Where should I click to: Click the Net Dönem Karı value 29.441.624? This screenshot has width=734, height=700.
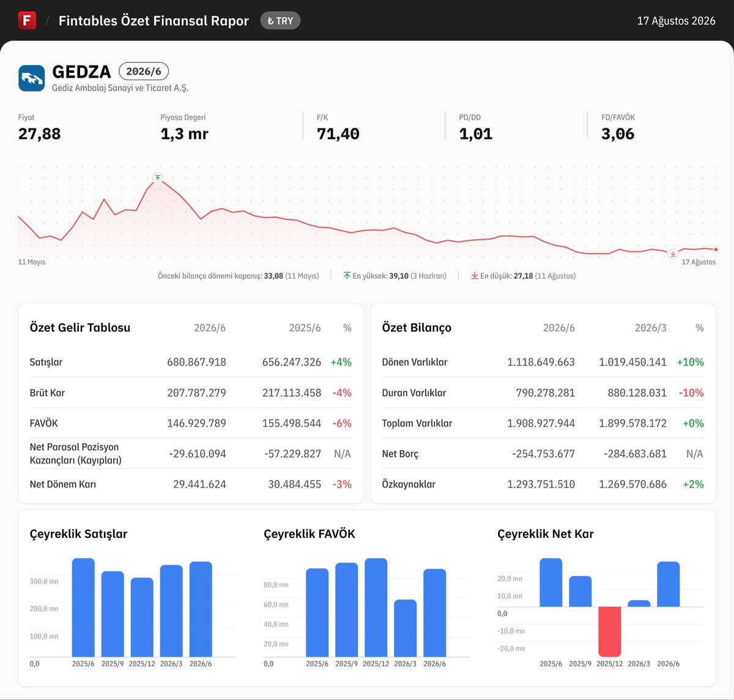tap(199, 484)
